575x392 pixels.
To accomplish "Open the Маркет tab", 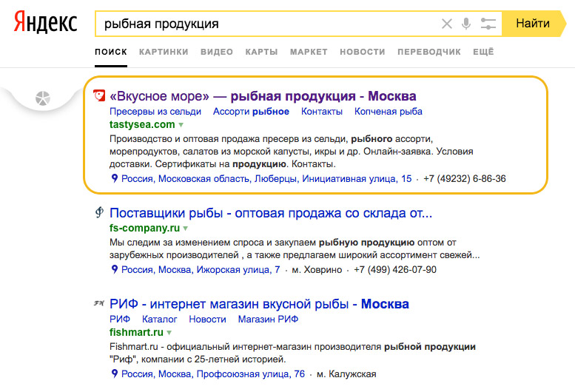I will (x=309, y=52).
